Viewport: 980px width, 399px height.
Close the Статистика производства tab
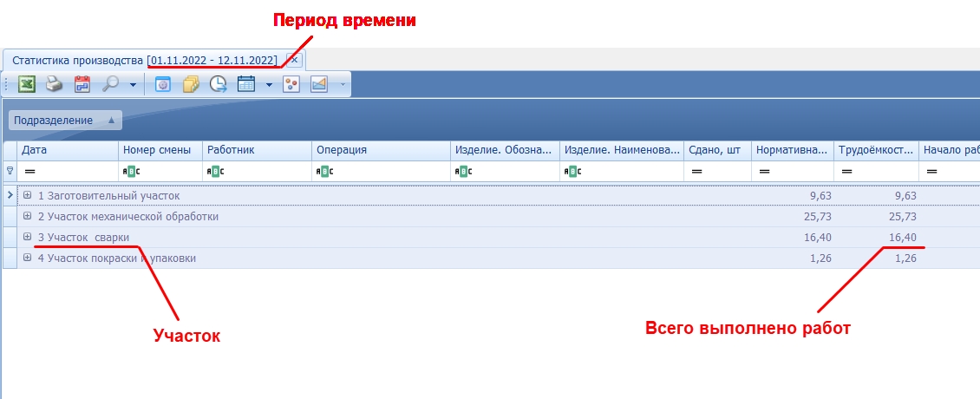click(x=294, y=61)
